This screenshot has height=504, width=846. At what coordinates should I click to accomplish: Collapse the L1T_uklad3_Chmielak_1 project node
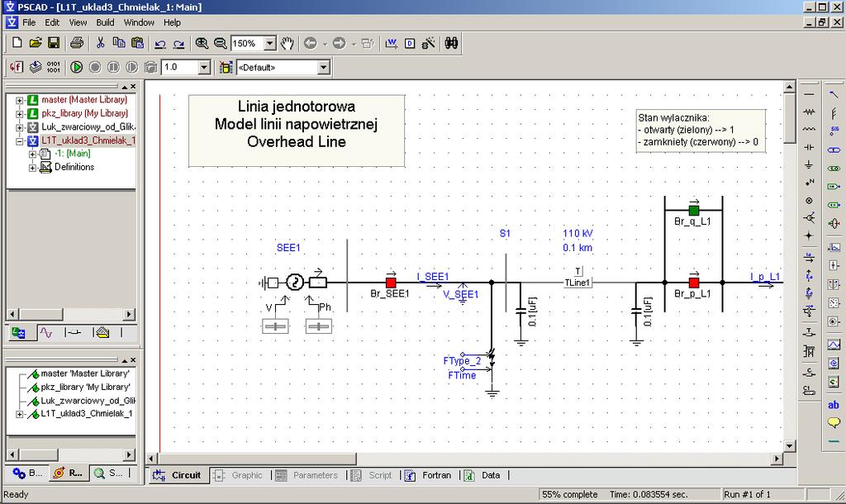coord(20,141)
